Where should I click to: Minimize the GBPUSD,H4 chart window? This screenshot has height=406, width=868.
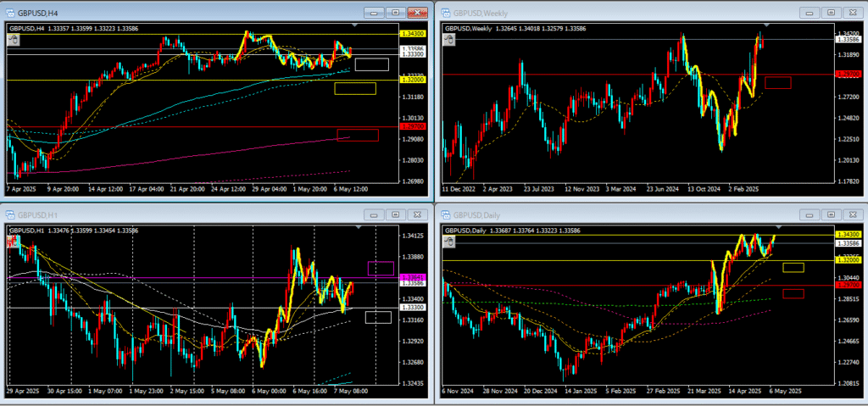click(x=376, y=12)
